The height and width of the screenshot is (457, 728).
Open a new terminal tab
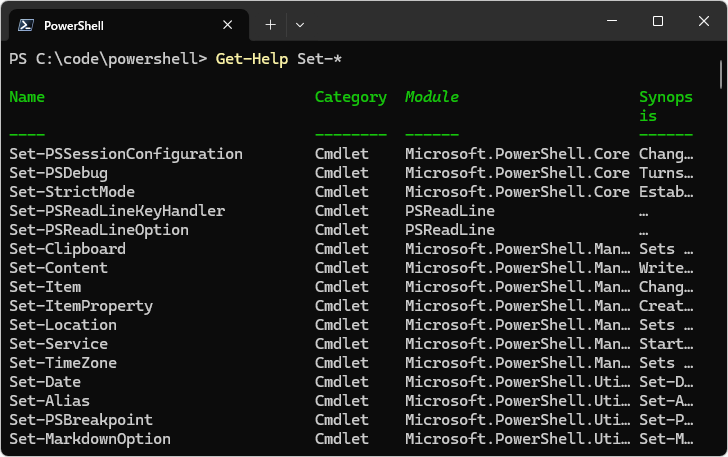click(x=270, y=24)
